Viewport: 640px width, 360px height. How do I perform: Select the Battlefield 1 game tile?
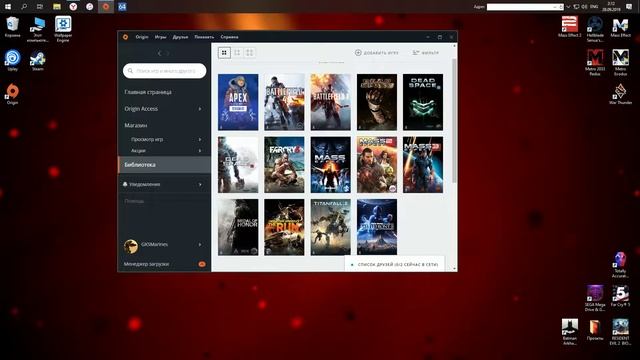point(331,102)
